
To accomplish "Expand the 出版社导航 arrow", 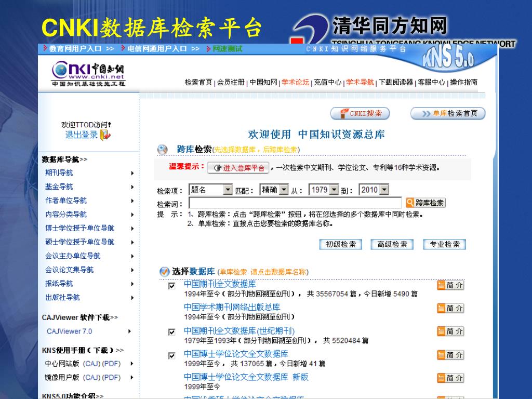I will coord(132,298).
